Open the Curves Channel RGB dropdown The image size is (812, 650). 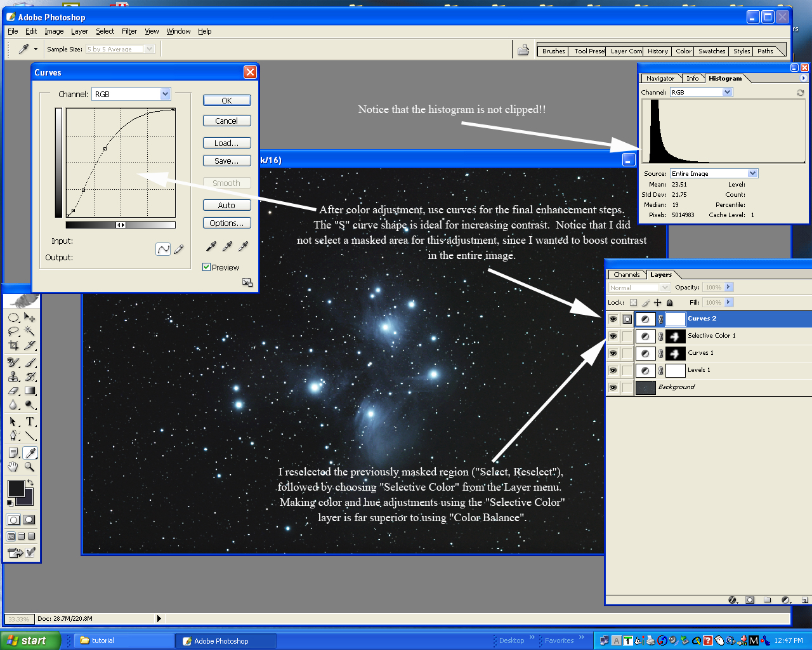(165, 94)
